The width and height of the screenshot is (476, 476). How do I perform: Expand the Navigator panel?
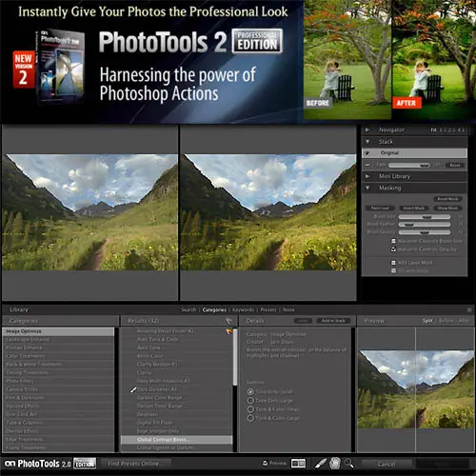367,129
